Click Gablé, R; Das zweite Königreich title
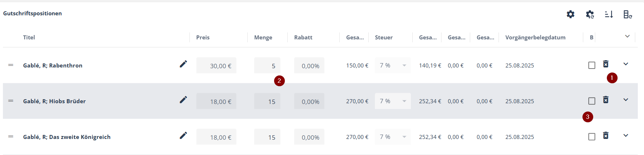This screenshot has width=644, height=155. point(67,137)
